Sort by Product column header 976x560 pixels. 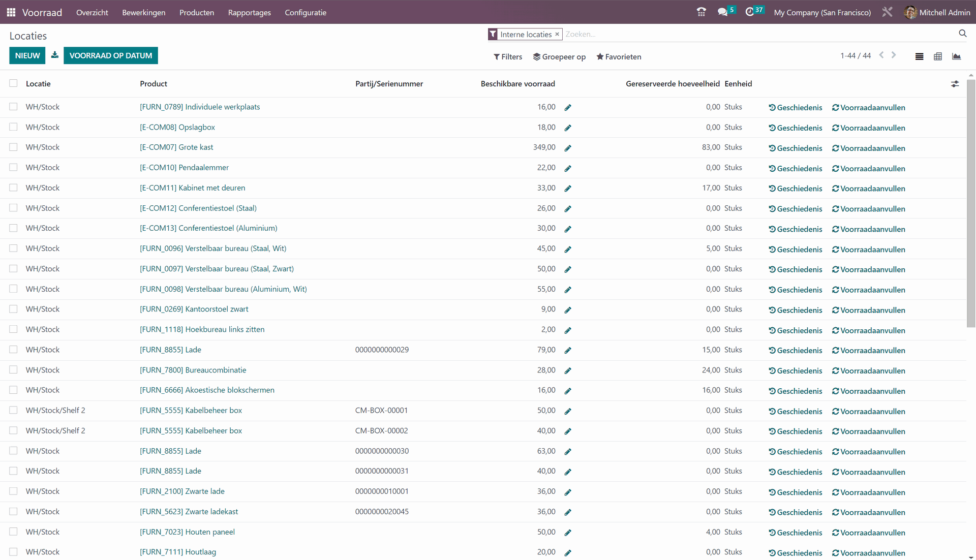pyautogui.click(x=154, y=84)
